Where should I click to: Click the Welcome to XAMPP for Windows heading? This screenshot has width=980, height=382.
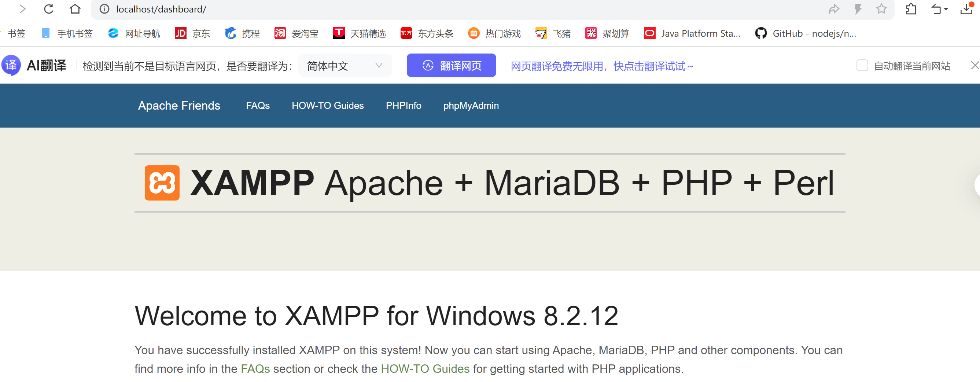click(x=377, y=316)
